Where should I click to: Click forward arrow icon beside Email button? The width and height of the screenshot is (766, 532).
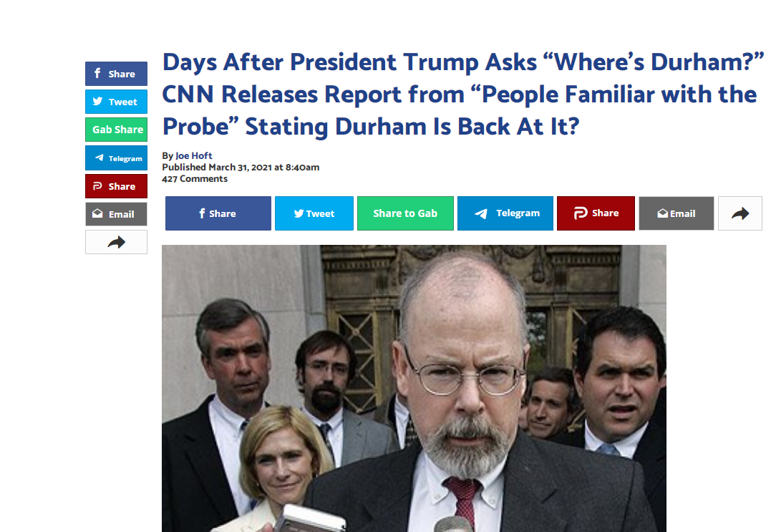(740, 213)
